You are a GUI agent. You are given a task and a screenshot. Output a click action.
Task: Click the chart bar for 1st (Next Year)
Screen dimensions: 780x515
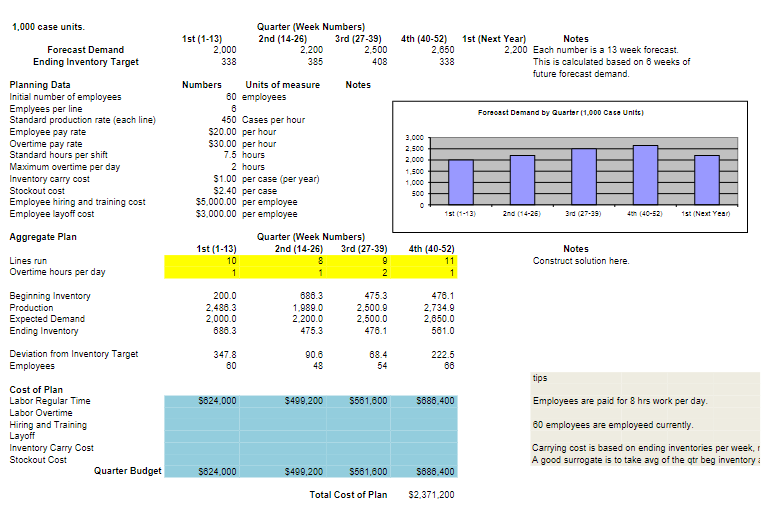pos(707,180)
